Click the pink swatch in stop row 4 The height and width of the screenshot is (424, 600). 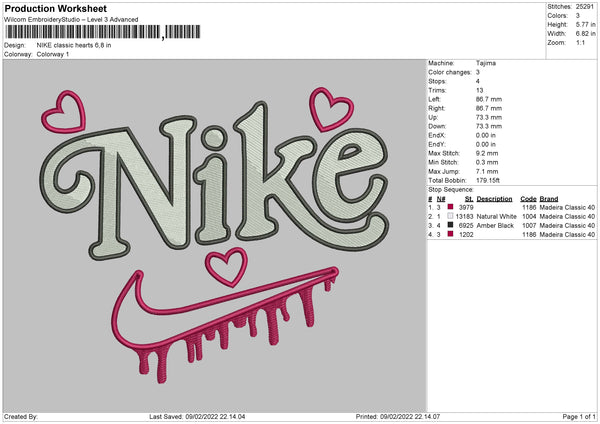[450, 234]
